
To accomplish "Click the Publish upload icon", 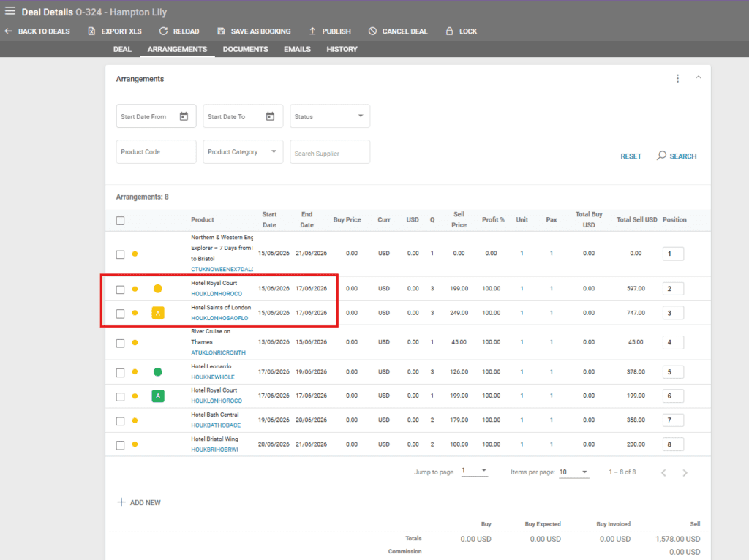I will click(312, 31).
